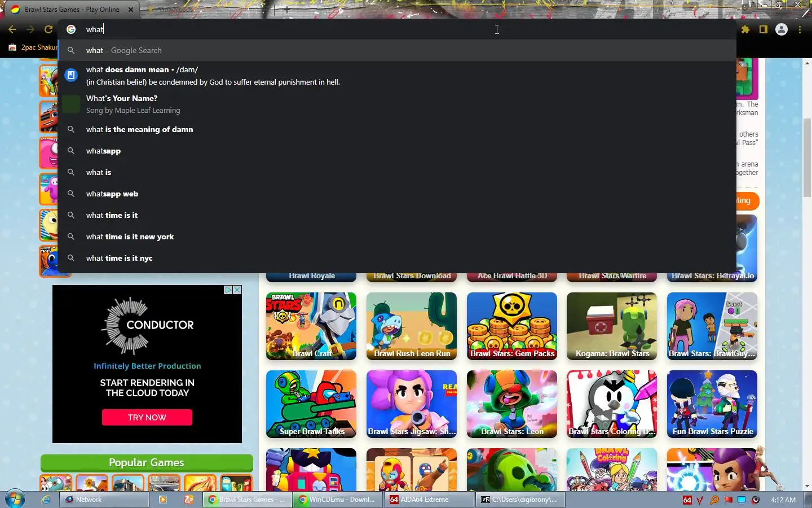Open the Chrome profile avatar icon

pyautogui.click(x=782, y=29)
